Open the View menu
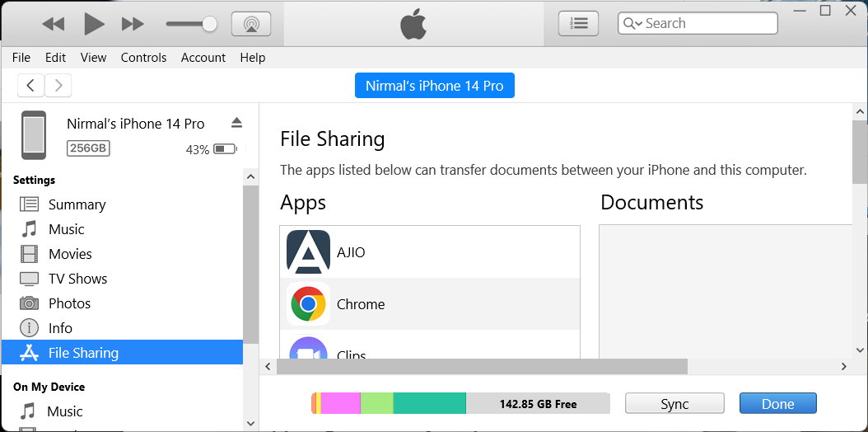The image size is (868, 432). tap(93, 58)
